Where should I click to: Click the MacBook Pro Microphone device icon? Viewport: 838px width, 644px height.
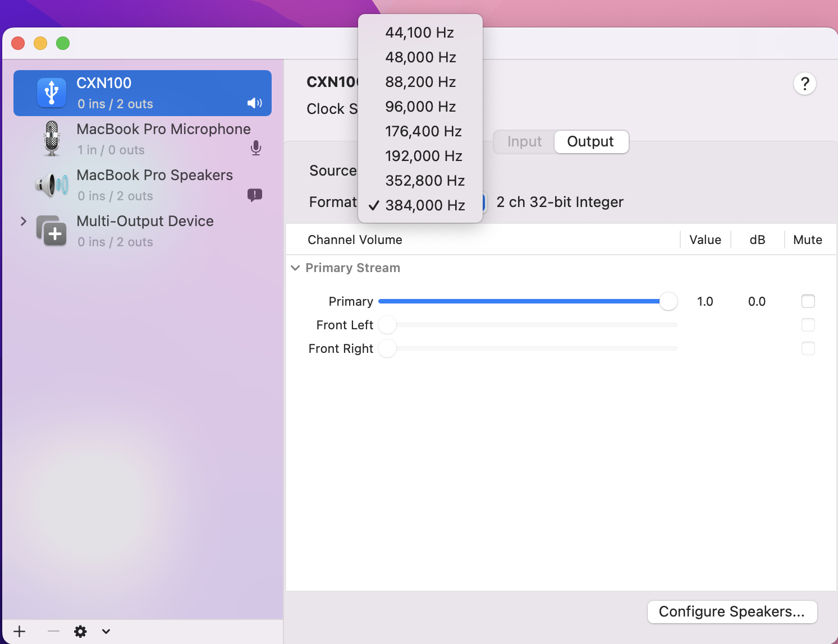click(51, 138)
